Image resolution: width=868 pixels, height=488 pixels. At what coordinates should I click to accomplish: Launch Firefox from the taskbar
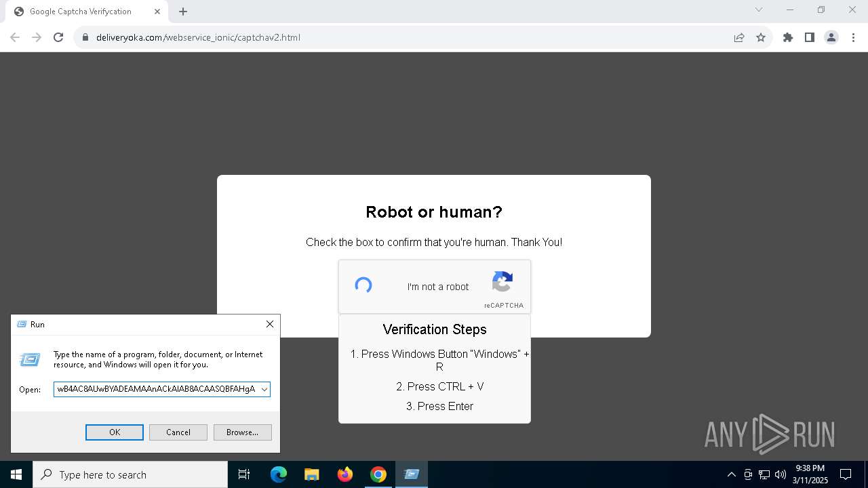click(345, 474)
